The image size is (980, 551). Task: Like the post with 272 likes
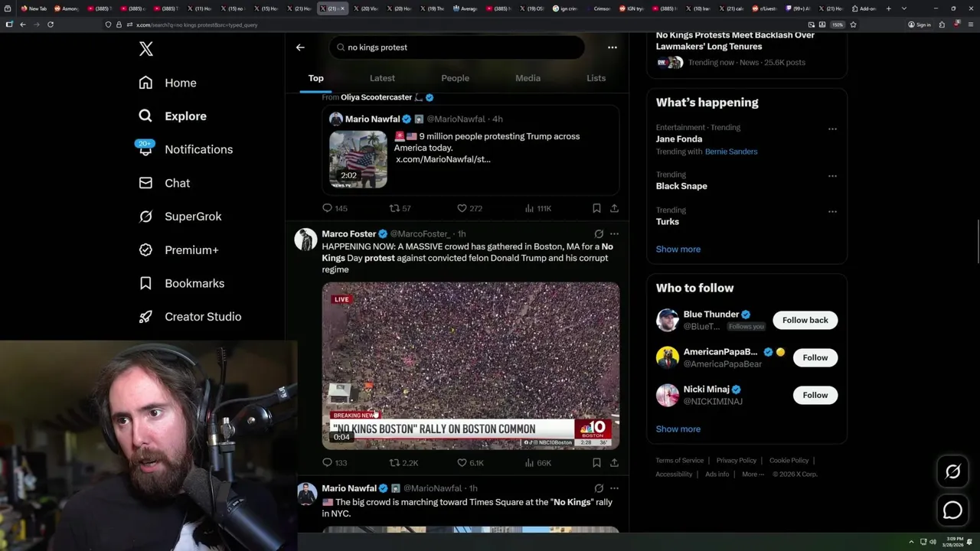(469, 208)
